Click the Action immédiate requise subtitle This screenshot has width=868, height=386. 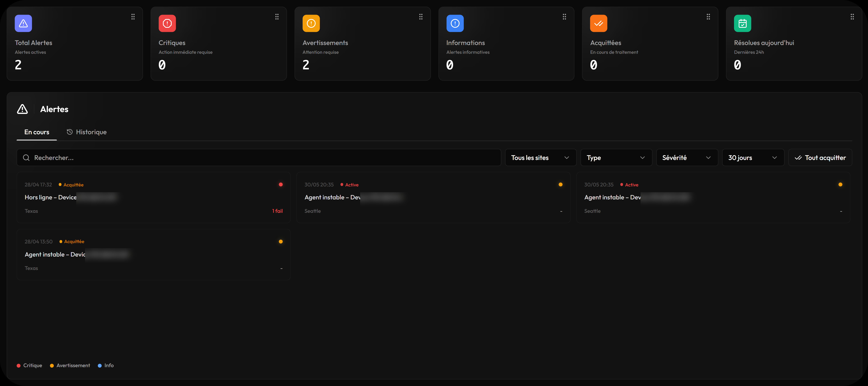point(185,52)
